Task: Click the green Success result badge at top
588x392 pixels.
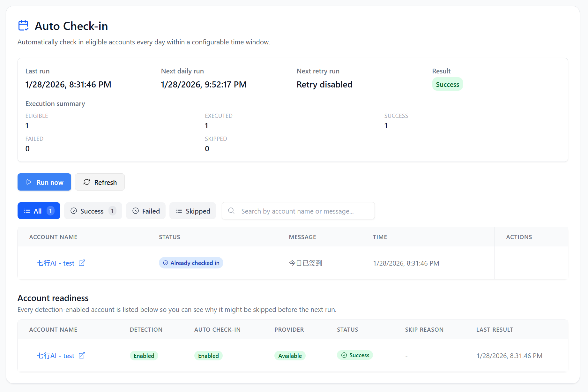Action: tap(448, 84)
